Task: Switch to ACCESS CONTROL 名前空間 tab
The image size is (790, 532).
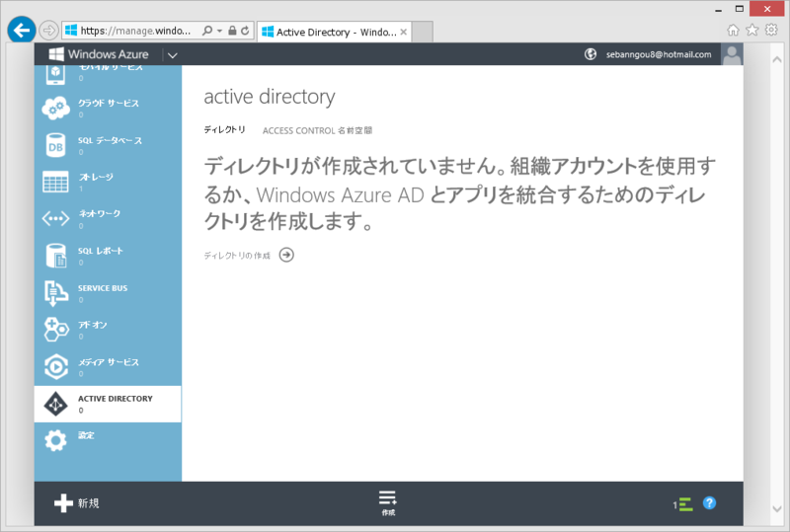Action: click(x=317, y=130)
